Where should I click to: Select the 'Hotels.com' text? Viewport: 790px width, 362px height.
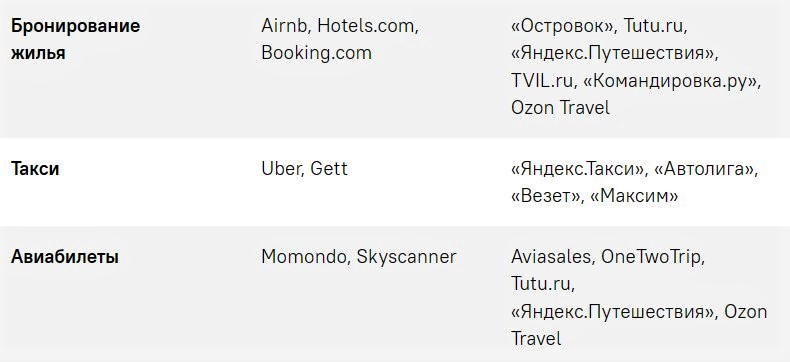click(x=365, y=26)
